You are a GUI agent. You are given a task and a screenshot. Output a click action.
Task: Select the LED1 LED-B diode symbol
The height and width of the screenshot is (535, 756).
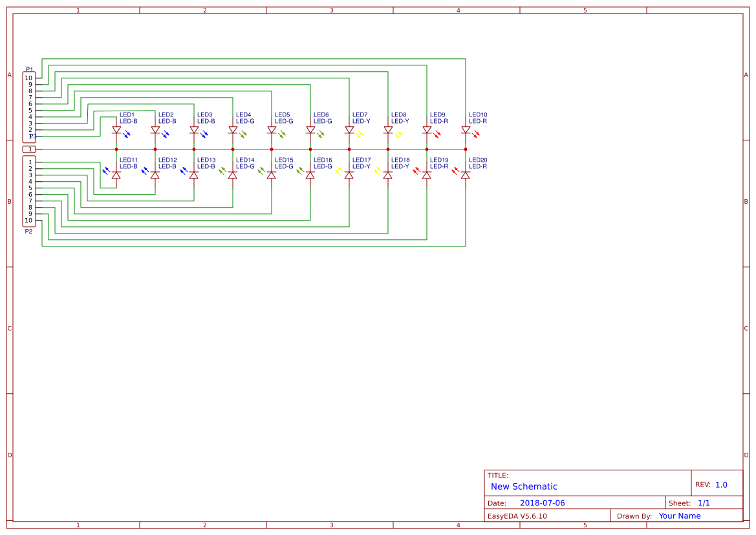point(116,129)
